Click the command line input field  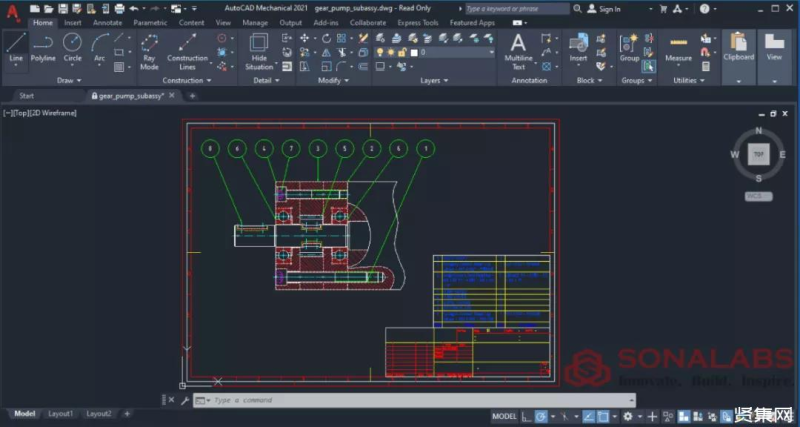pyautogui.click(x=300, y=400)
